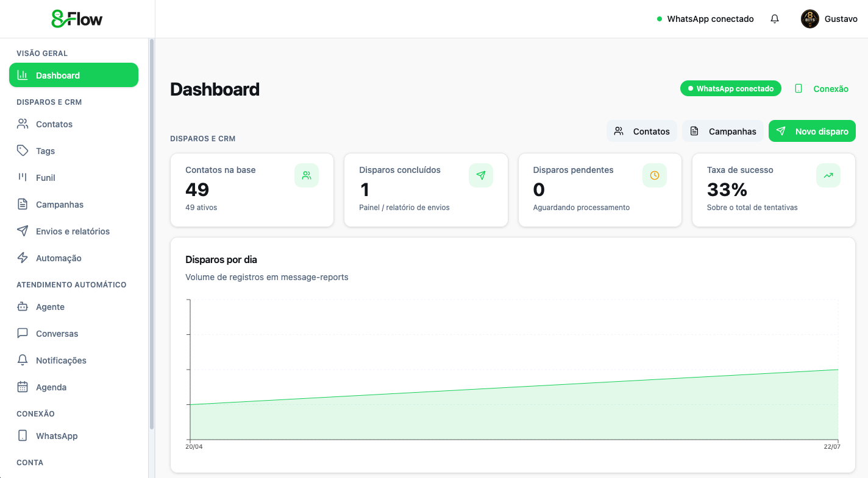Click the clock icon on Disparos pendentes card
Screen dimensions: 868x478
point(655,175)
